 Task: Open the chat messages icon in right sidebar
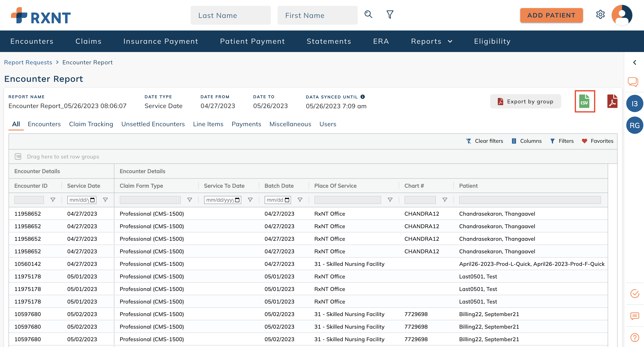pyautogui.click(x=633, y=82)
